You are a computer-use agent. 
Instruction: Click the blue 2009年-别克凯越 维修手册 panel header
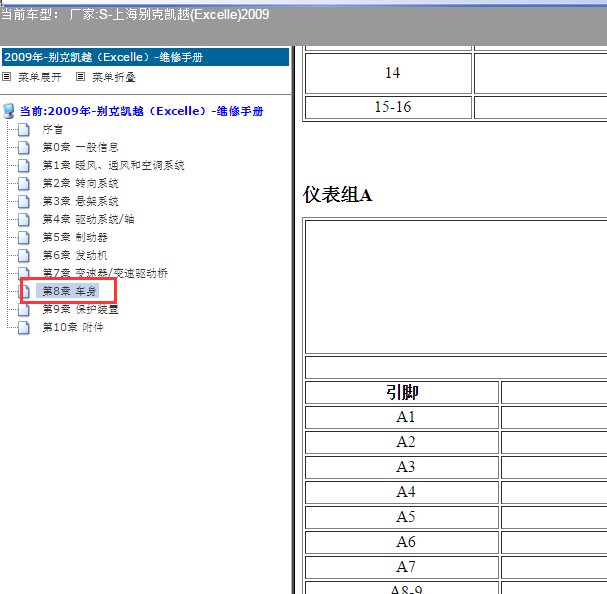[x=146, y=57]
